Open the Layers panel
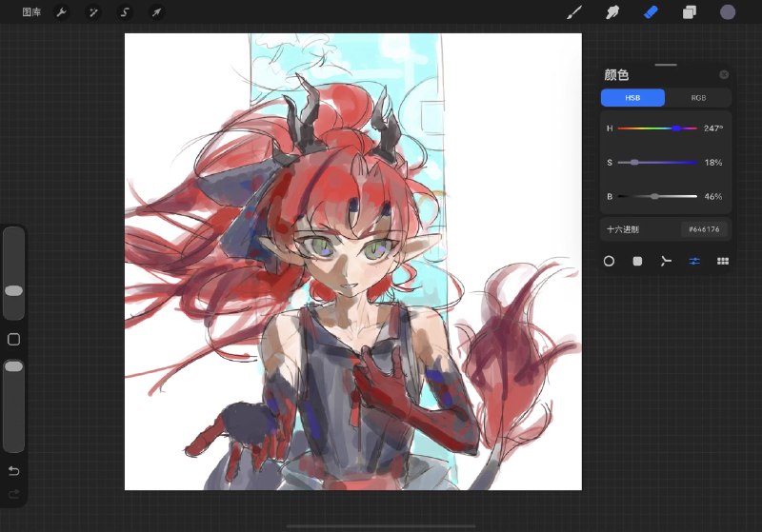 [689, 12]
